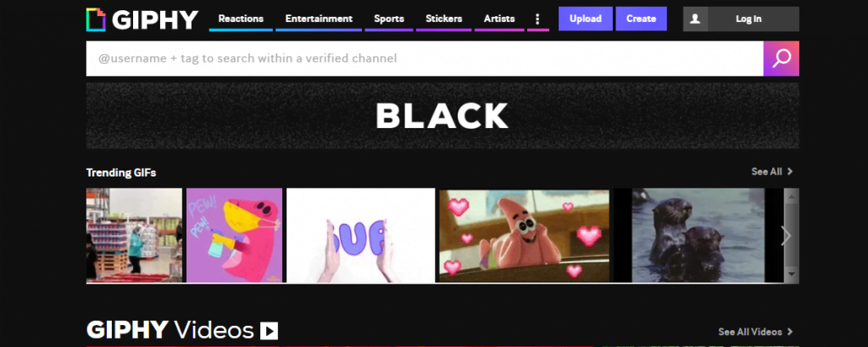This screenshot has height=347, width=868.
Task: Open the Sports category
Action: (x=389, y=19)
